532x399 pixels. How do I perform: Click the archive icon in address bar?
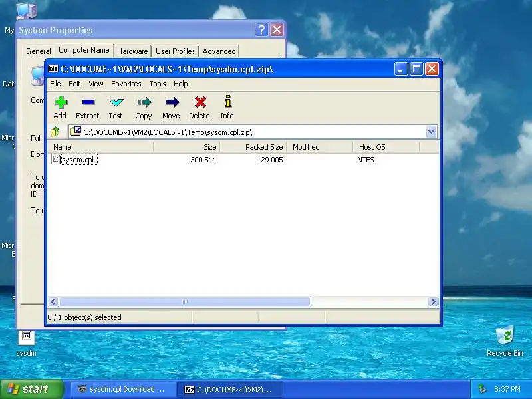pyautogui.click(x=76, y=131)
